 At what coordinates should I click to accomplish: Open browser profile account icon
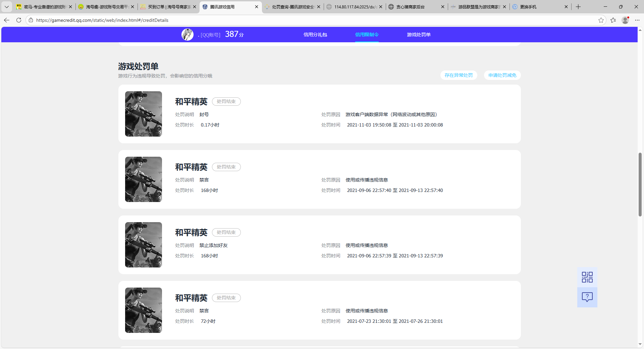[x=625, y=20]
